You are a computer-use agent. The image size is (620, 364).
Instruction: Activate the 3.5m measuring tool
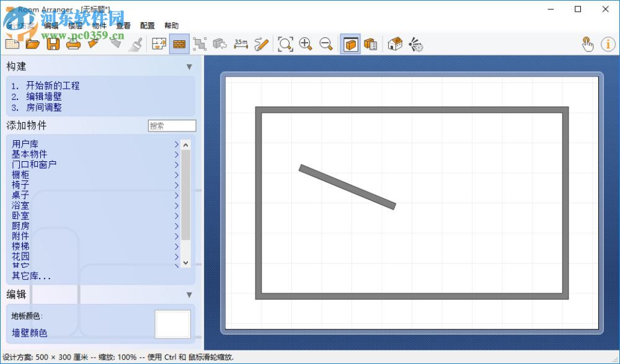coord(241,44)
